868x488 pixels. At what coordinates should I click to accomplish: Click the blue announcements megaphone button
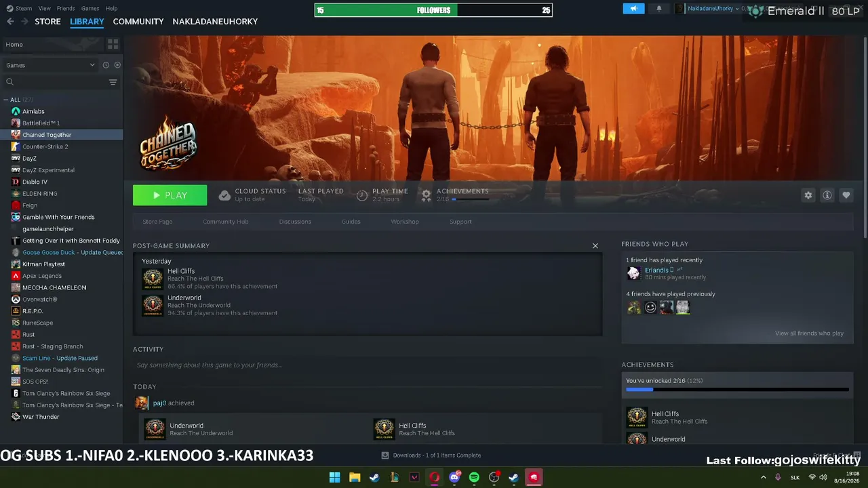click(x=633, y=9)
